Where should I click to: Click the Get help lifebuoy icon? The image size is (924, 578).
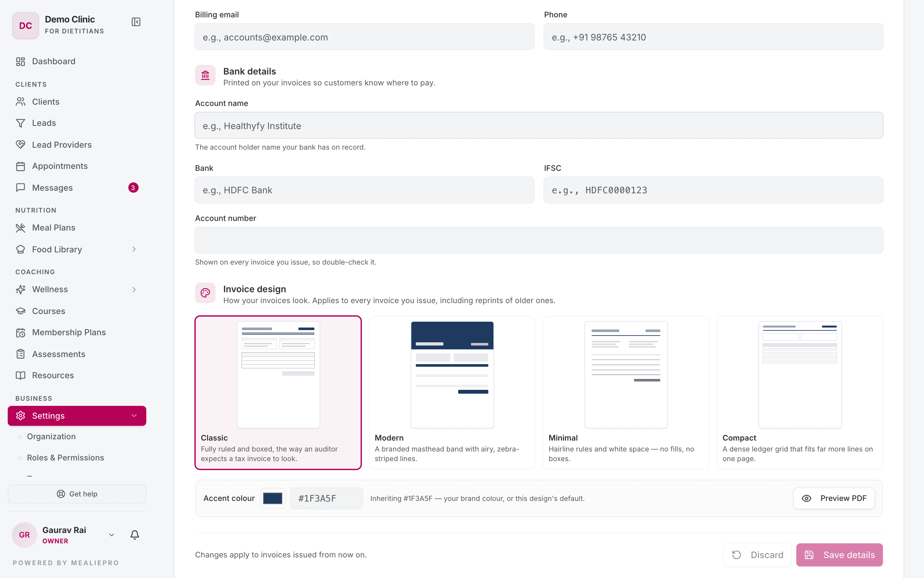[61, 494]
